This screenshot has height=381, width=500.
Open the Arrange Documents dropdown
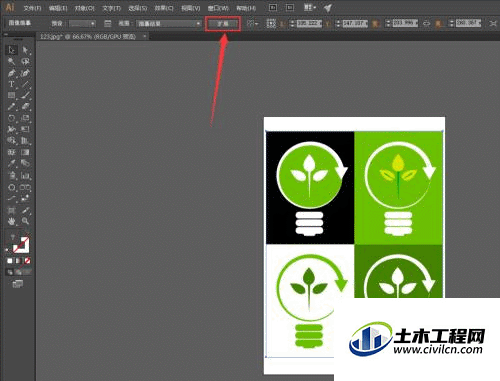pos(310,8)
